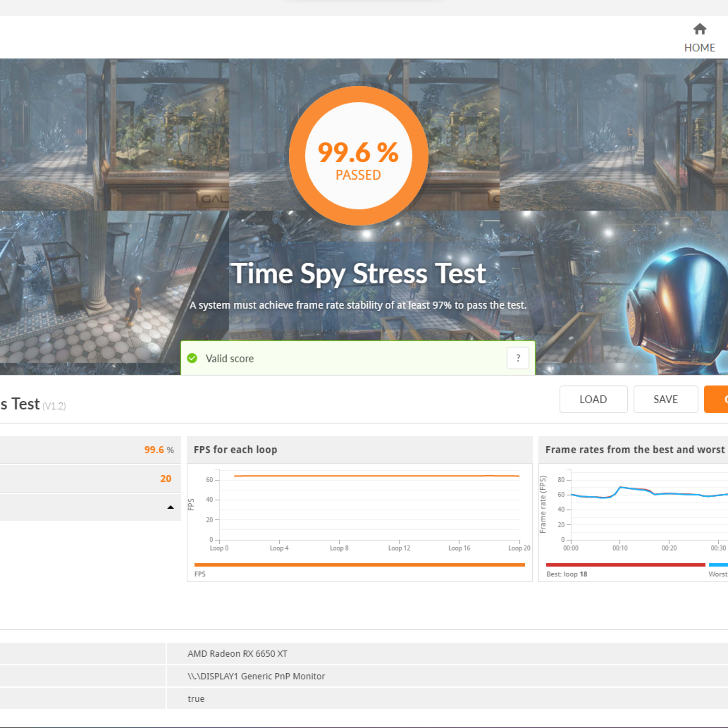Click the FPS for each loop chart
This screenshot has height=728, width=728.
point(360,522)
